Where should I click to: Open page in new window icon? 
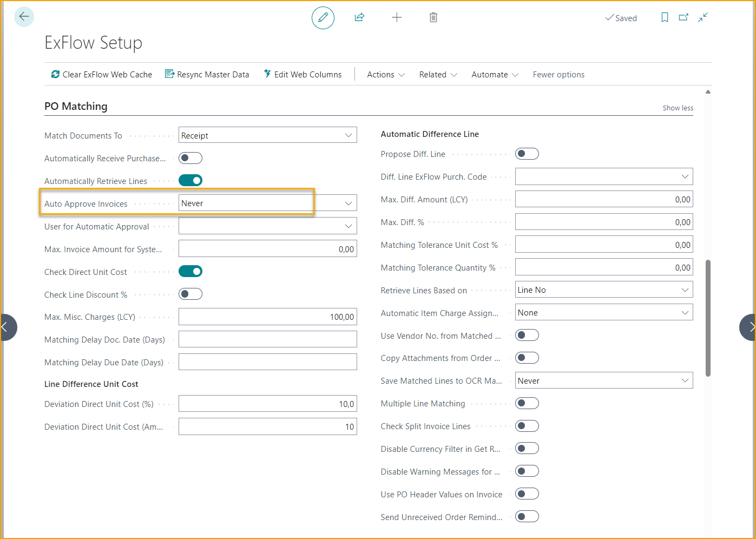(683, 18)
